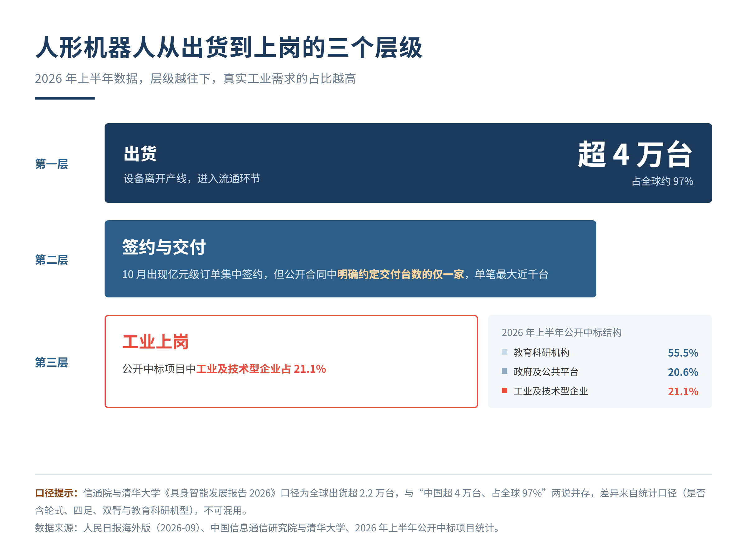The width and height of the screenshot is (747, 560).
Task: Click the text 占全球约 97%
Action: pos(662,181)
